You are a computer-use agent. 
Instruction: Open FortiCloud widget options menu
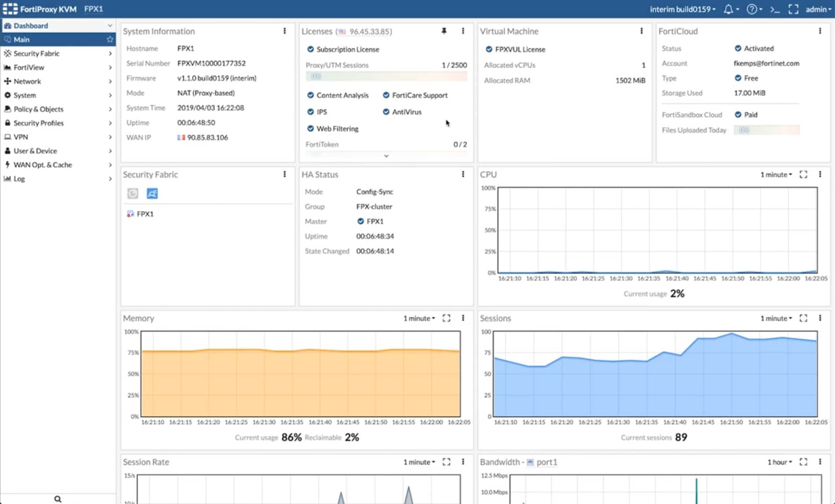[x=820, y=31]
